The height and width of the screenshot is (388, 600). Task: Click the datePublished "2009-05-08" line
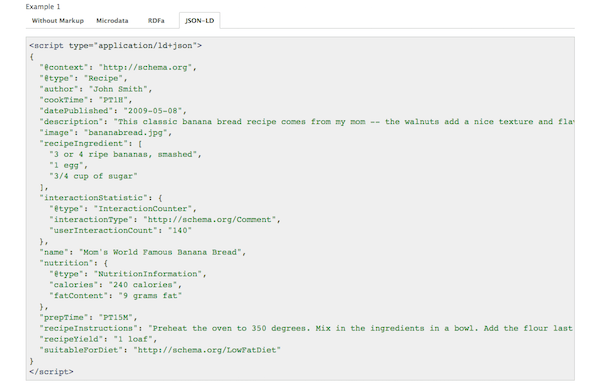click(113, 111)
